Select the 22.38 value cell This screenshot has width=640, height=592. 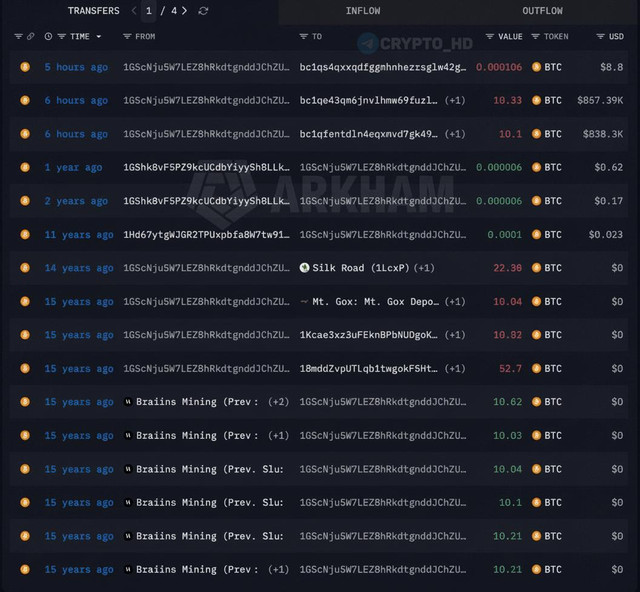(x=507, y=268)
